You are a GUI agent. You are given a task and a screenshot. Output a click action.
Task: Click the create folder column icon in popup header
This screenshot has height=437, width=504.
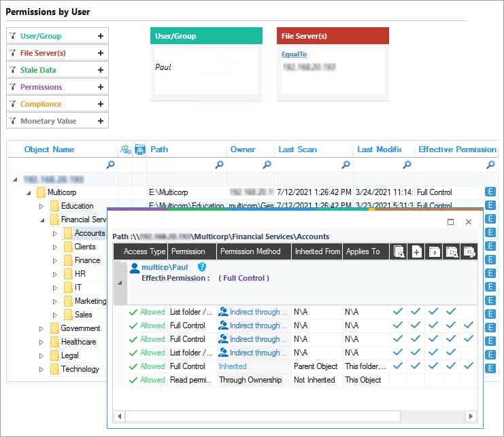click(x=434, y=251)
